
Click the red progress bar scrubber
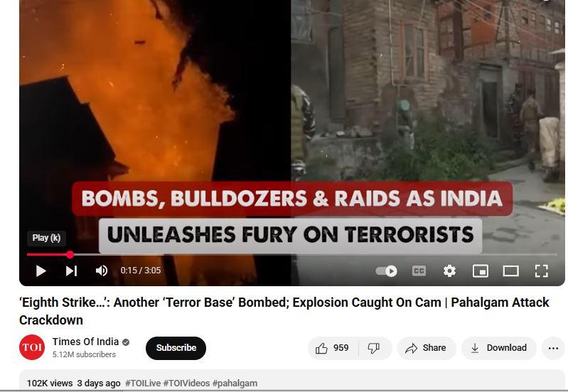coord(70,255)
